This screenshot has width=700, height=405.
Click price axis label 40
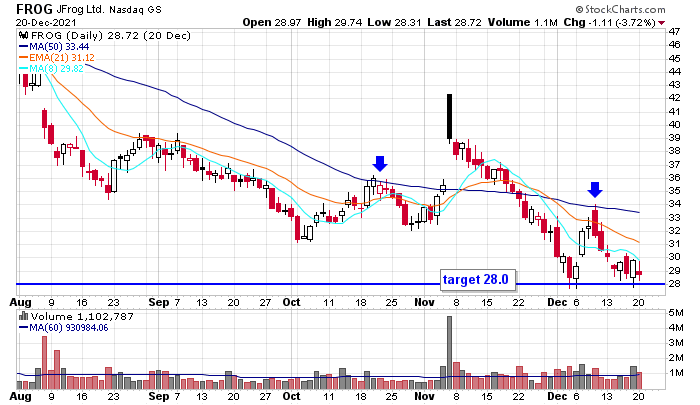click(x=674, y=125)
